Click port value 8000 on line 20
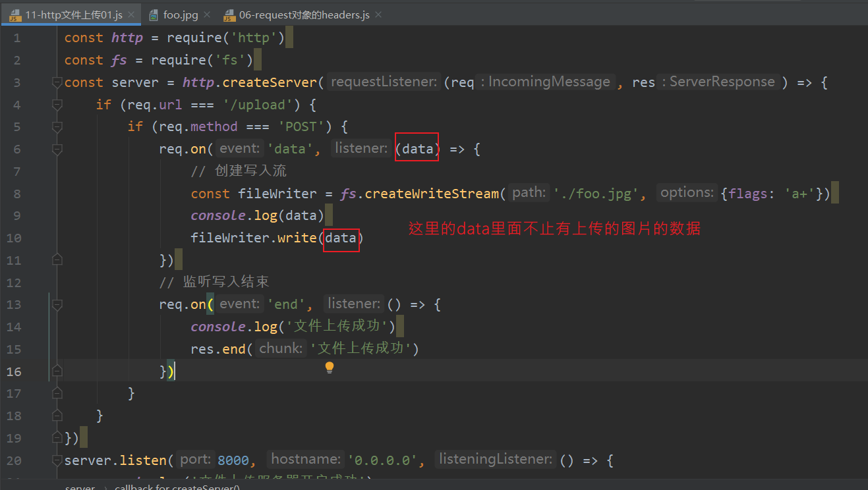 coord(233,460)
